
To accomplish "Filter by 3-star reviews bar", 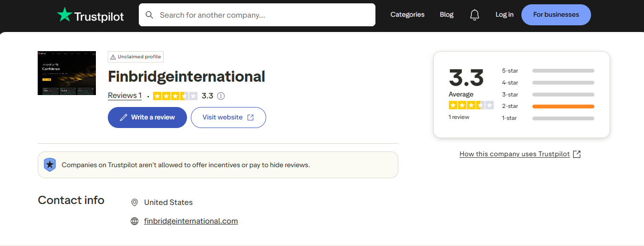I will [563, 95].
